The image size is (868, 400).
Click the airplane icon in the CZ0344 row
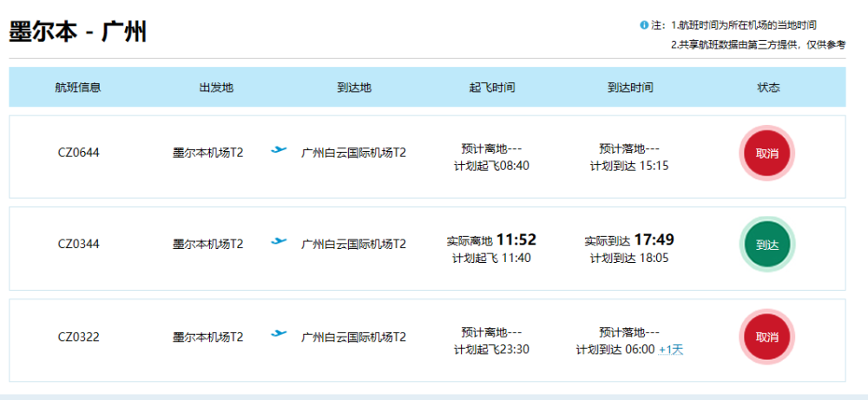click(x=279, y=241)
